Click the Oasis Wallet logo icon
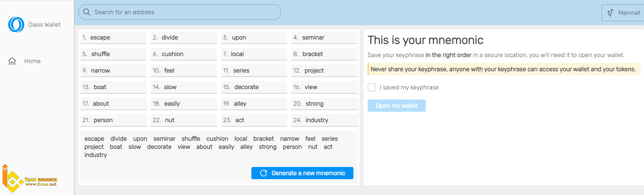This screenshot has height=195, width=644. tap(16, 25)
